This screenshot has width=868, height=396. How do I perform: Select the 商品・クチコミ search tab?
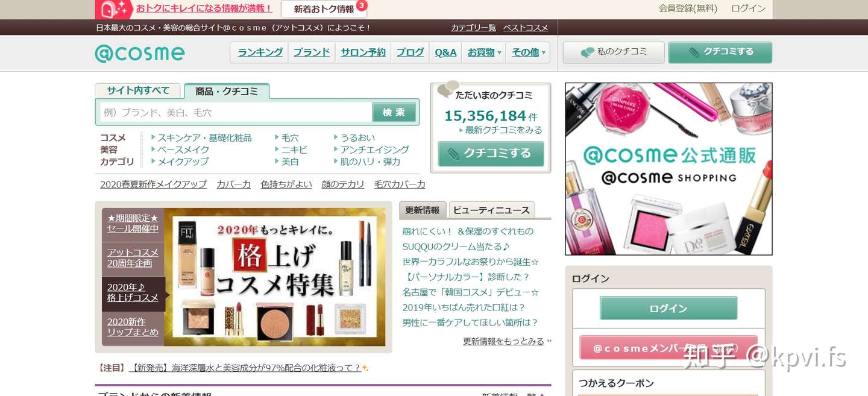(227, 91)
